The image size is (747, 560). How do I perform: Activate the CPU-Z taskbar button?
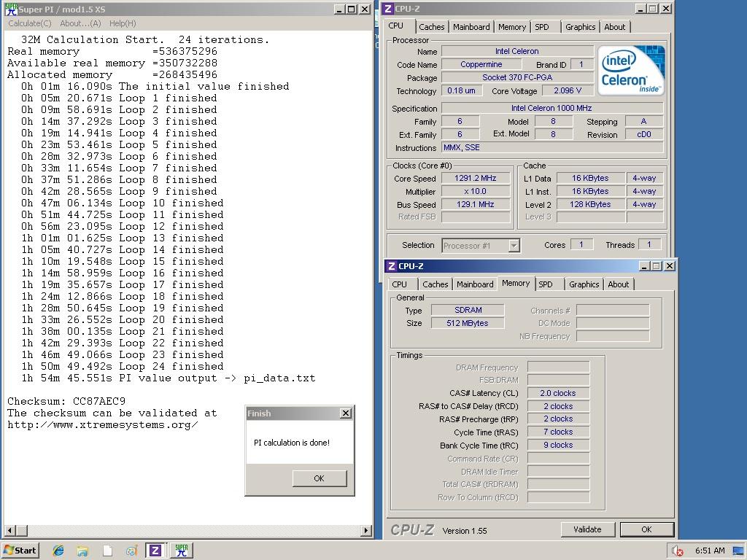tap(155, 551)
